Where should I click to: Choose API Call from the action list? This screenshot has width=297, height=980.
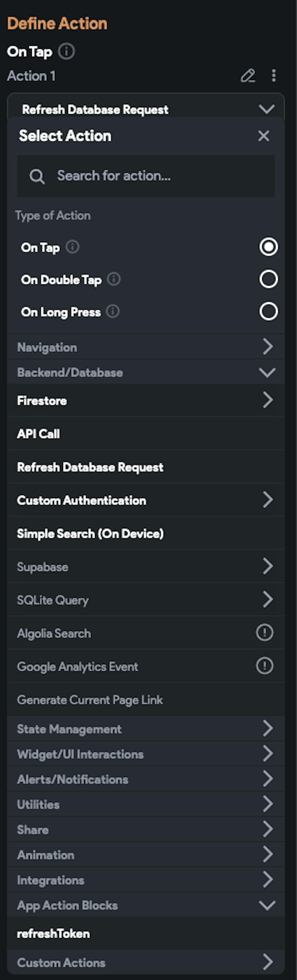point(38,434)
